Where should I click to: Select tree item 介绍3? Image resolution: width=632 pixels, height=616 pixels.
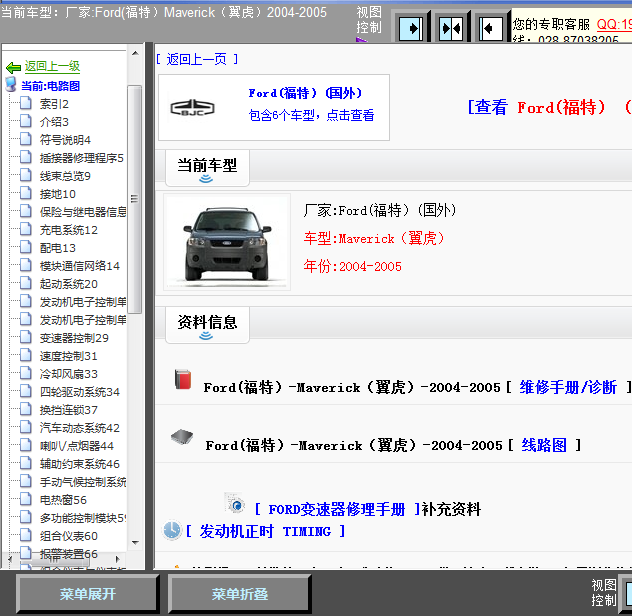pos(54,122)
